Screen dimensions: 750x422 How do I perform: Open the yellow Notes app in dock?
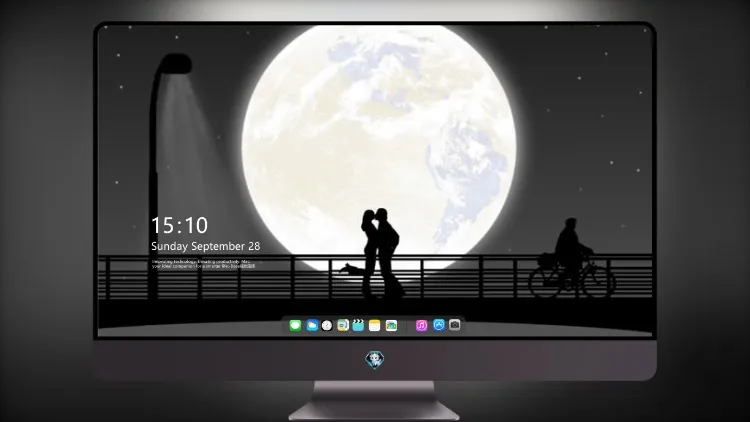click(375, 325)
